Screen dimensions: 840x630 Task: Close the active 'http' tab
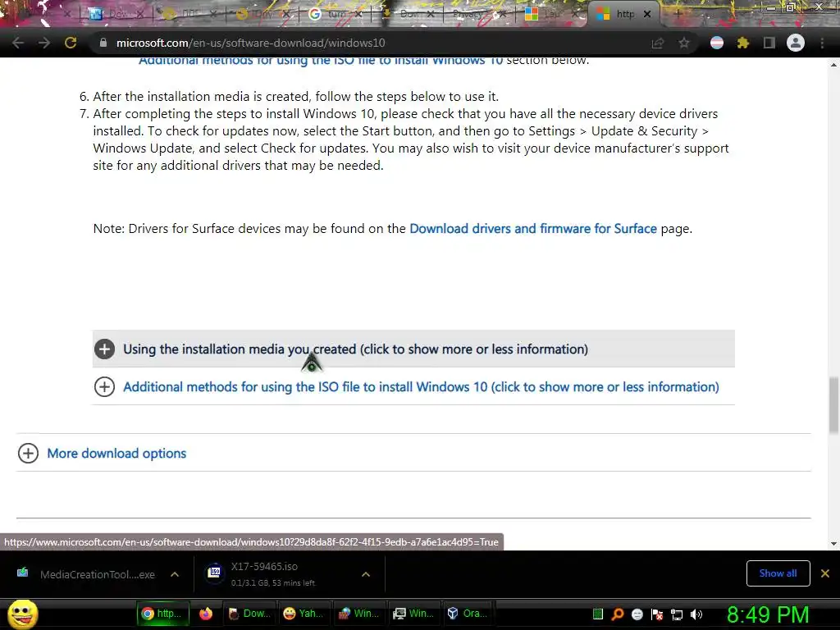coord(647,14)
